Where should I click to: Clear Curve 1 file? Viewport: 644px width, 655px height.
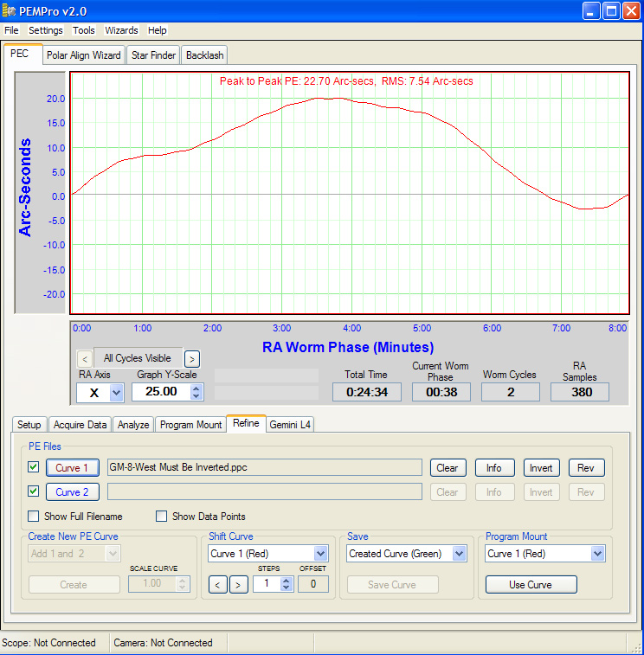pos(448,468)
